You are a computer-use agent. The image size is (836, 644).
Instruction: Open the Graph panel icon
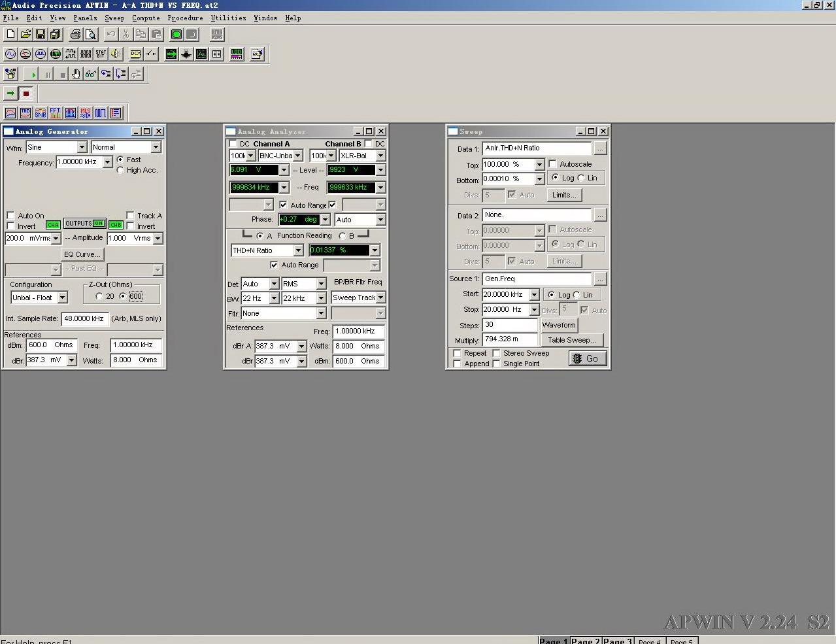(201, 54)
